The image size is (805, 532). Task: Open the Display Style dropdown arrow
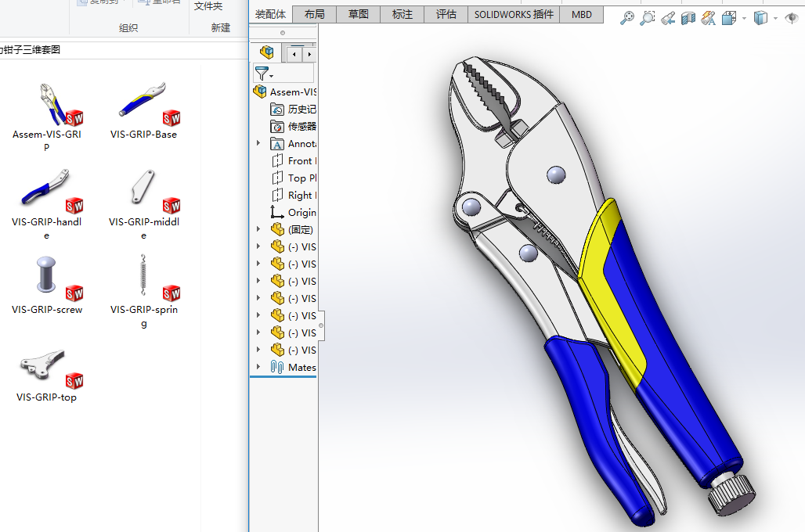pyautogui.click(x=775, y=19)
